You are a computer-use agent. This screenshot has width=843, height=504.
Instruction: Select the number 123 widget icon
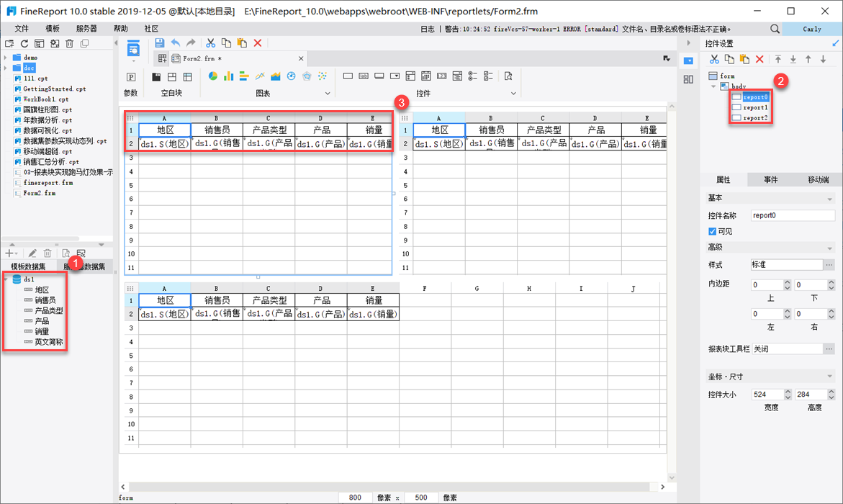(441, 76)
